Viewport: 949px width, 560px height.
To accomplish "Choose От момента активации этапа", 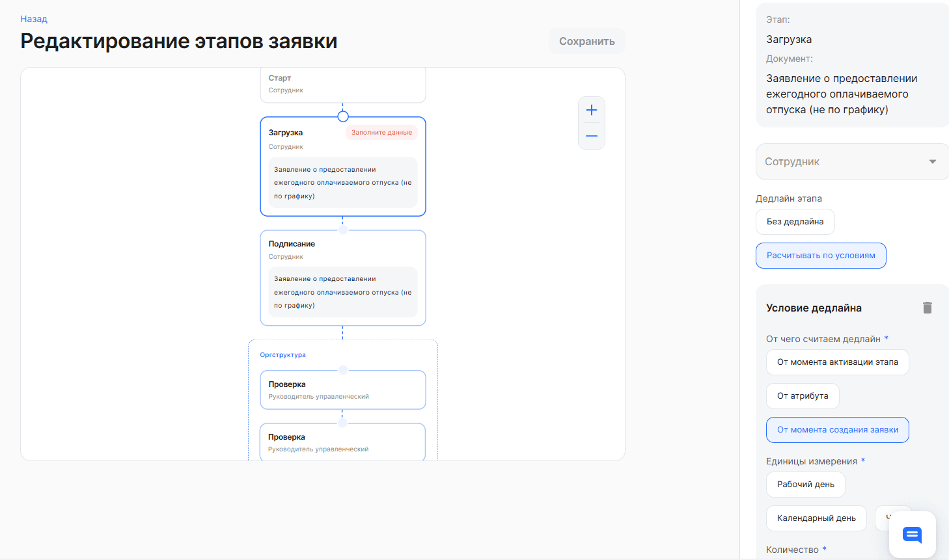I will (837, 362).
